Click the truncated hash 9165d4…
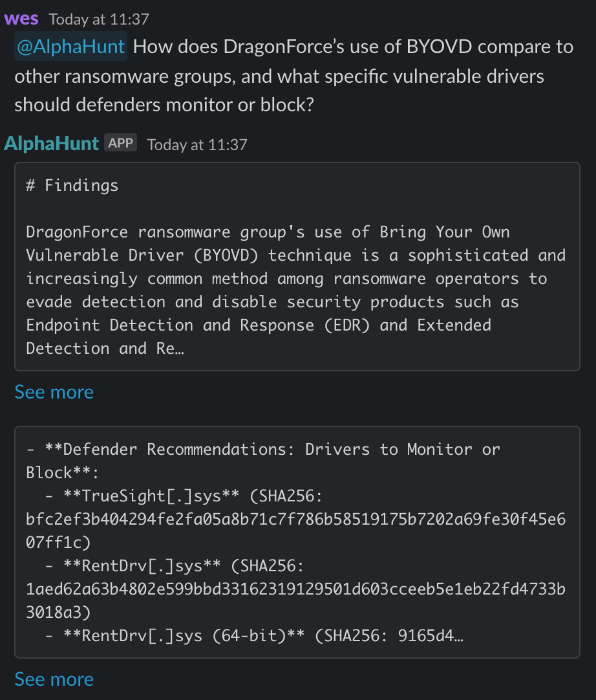 pos(431,635)
